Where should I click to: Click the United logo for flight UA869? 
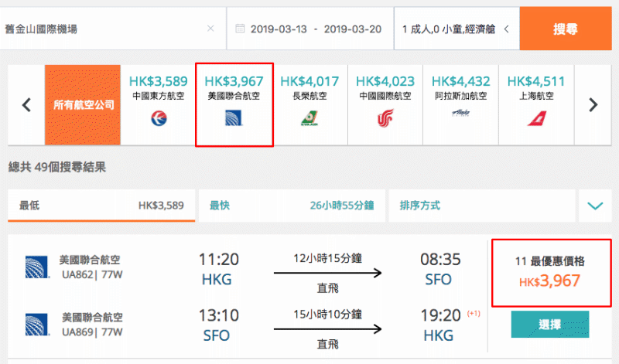click(x=37, y=324)
